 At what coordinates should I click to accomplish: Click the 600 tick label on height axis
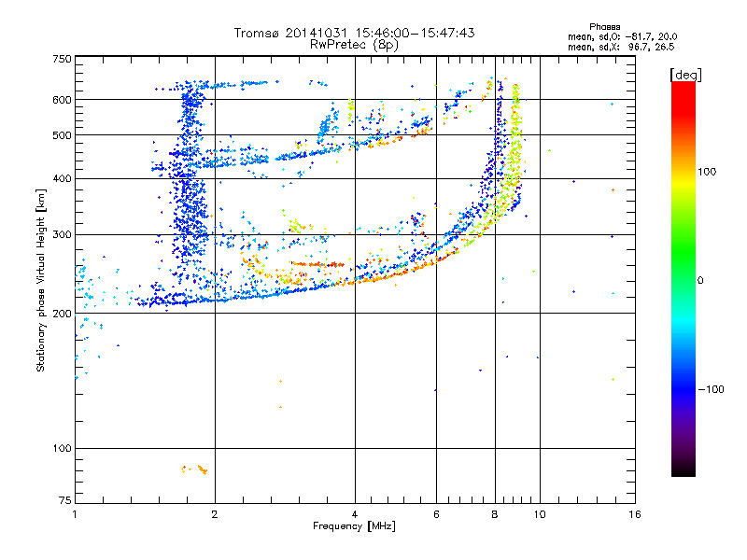click(x=62, y=100)
